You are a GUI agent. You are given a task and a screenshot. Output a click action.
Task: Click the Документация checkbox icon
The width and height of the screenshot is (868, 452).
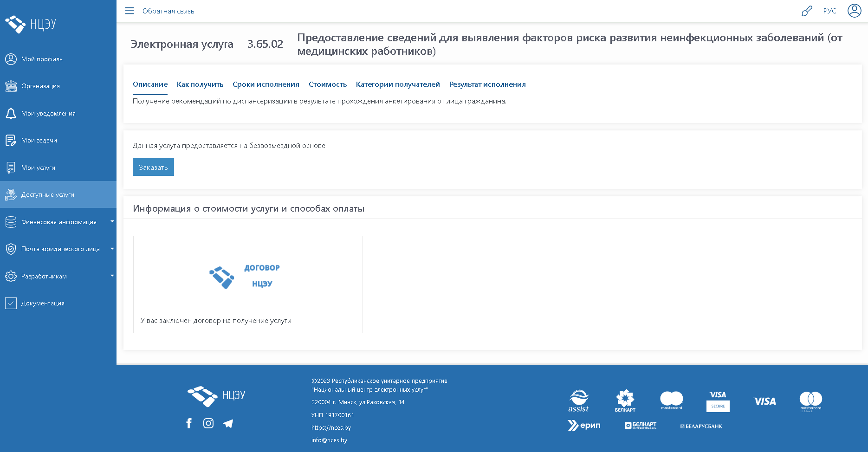pos(11,303)
